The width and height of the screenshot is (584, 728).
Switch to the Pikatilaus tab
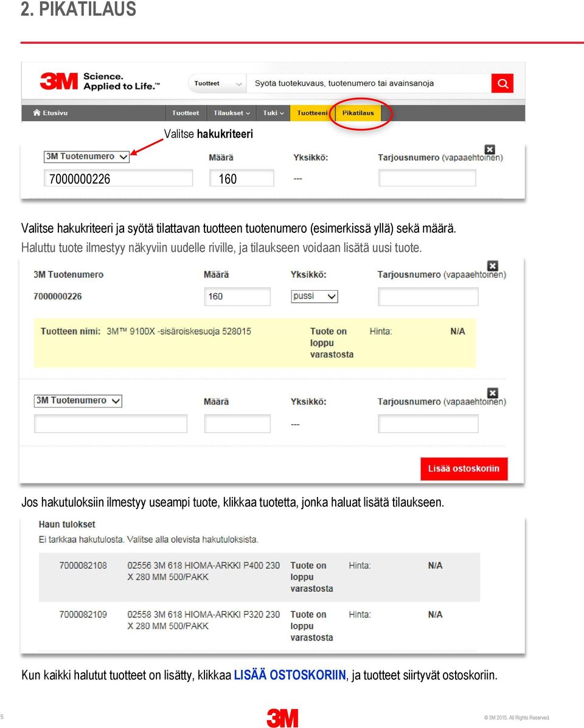[358, 113]
